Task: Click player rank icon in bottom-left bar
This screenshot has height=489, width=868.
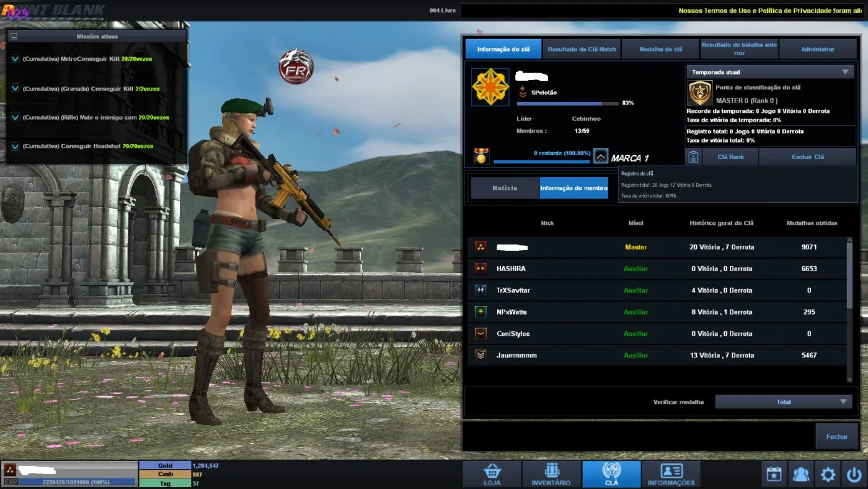Action: pos(9,469)
